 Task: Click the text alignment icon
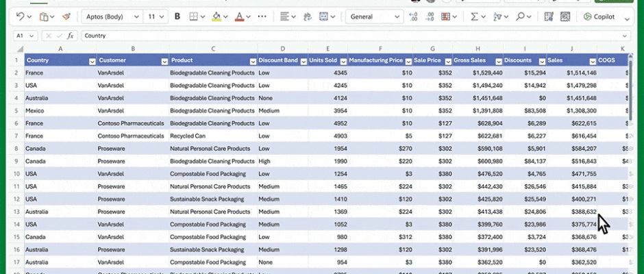[284, 16]
